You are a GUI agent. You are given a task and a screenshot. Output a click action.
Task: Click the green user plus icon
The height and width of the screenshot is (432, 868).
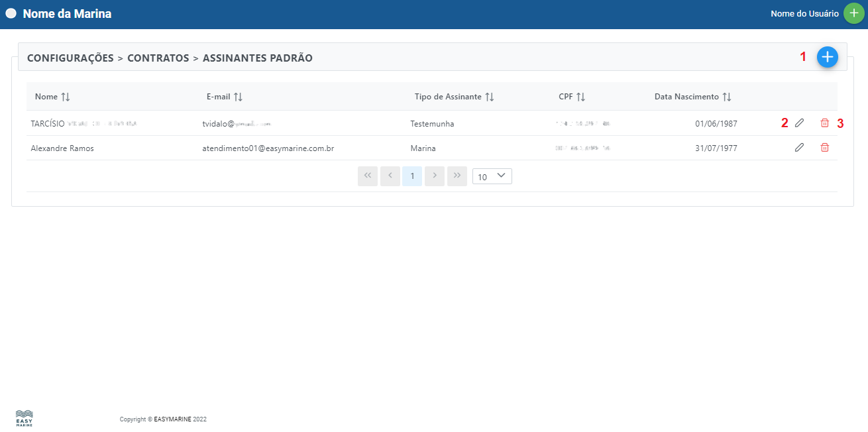853,14
